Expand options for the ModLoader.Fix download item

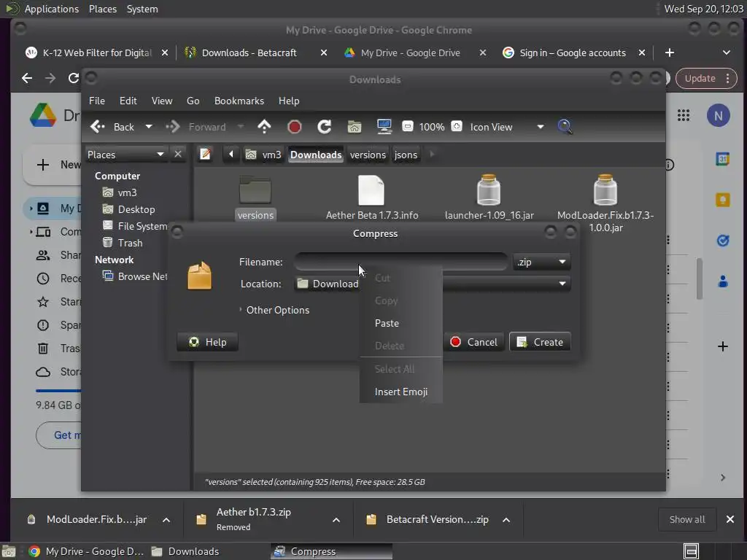coord(166,520)
